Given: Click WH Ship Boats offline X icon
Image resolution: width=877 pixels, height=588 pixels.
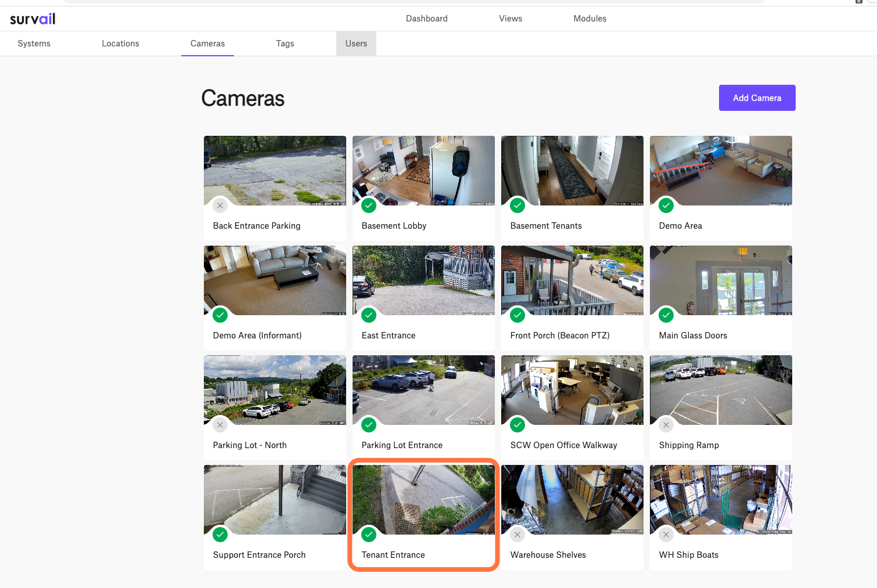Looking at the screenshot, I should (666, 535).
